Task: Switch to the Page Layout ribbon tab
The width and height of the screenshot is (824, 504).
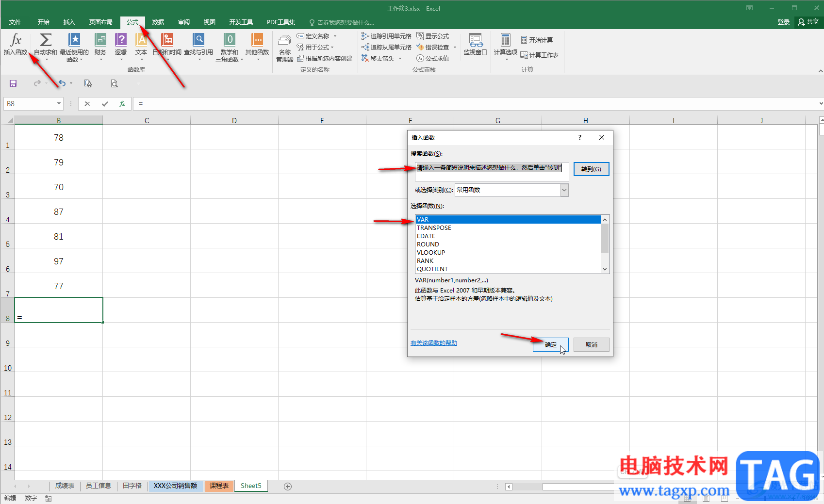Action: pos(101,22)
